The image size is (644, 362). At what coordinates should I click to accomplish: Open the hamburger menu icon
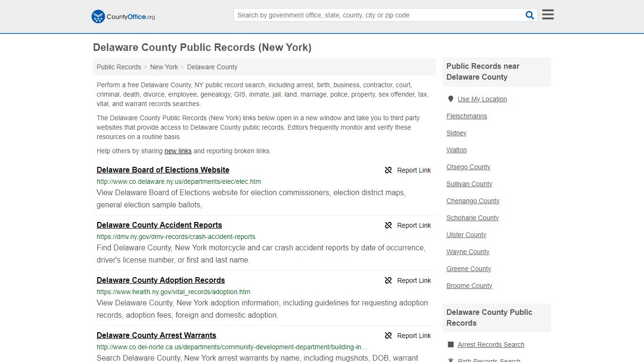[x=548, y=15]
